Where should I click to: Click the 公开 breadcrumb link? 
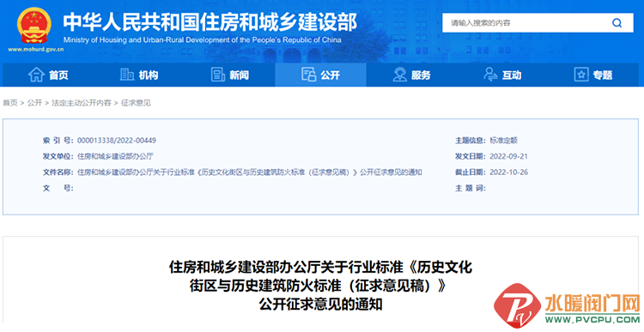coord(34,103)
